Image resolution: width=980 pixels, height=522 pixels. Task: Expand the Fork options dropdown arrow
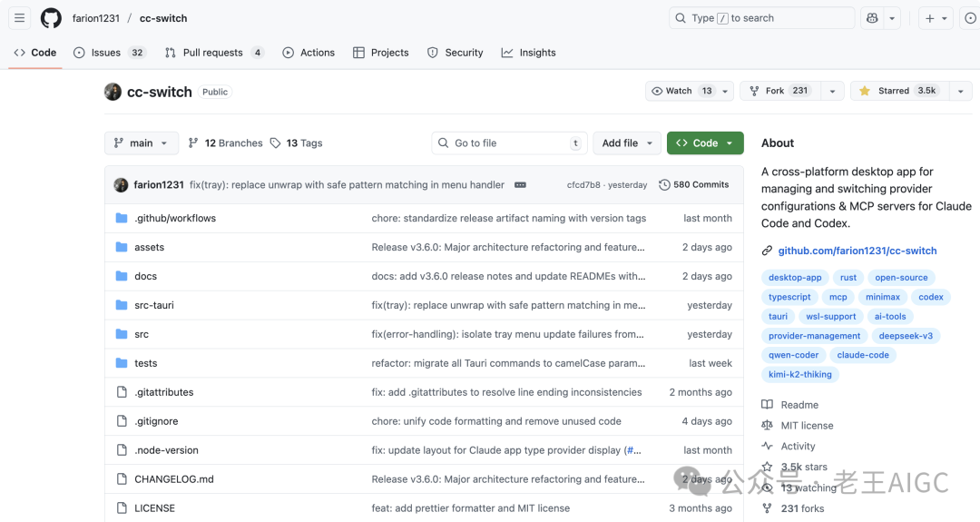click(x=832, y=92)
